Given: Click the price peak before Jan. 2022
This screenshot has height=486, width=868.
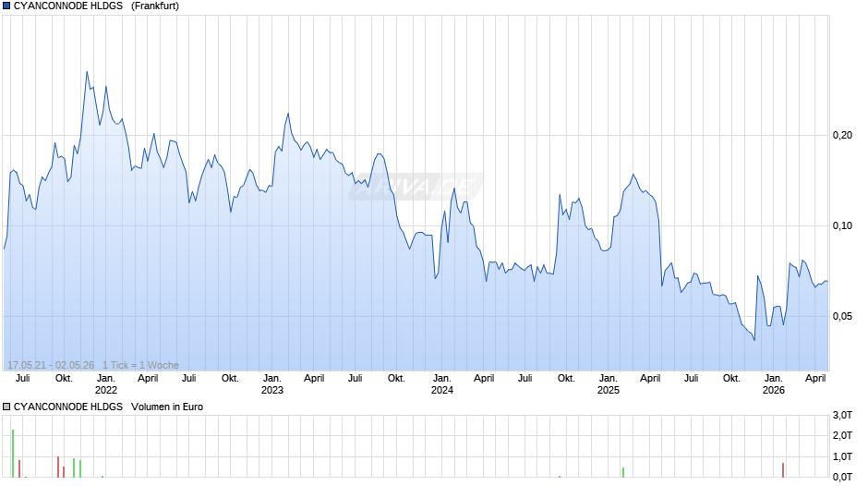Looking at the screenshot, I should click(87, 71).
